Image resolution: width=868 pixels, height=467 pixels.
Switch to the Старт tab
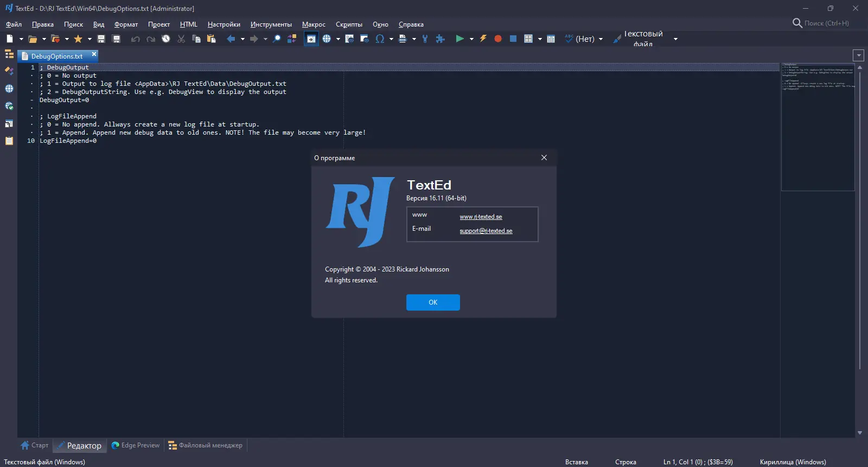click(x=34, y=445)
